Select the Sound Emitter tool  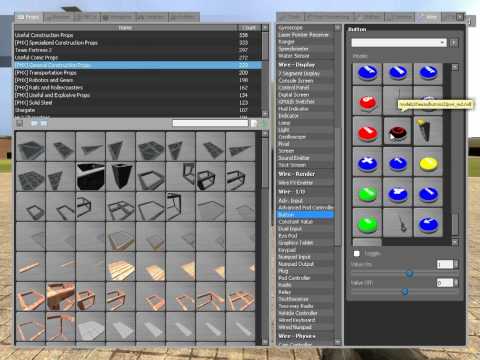tap(305, 158)
